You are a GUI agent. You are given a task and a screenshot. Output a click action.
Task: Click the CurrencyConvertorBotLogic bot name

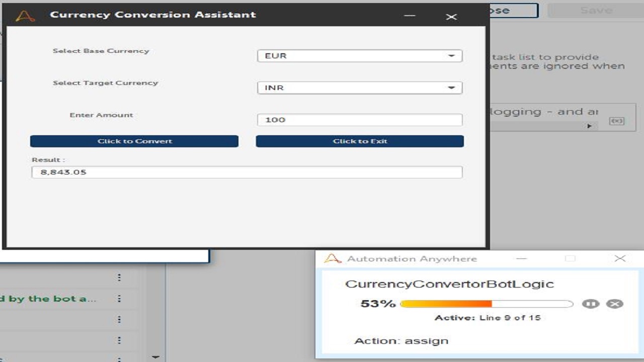(x=449, y=284)
